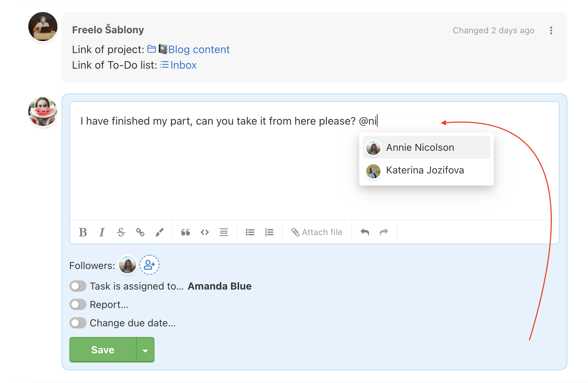Toggle italic text formatting
The width and height of the screenshot is (588, 383).
[x=102, y=232]
